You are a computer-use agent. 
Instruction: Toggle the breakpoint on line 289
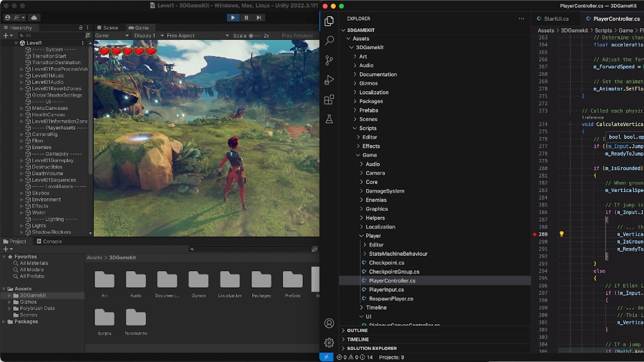534,234
